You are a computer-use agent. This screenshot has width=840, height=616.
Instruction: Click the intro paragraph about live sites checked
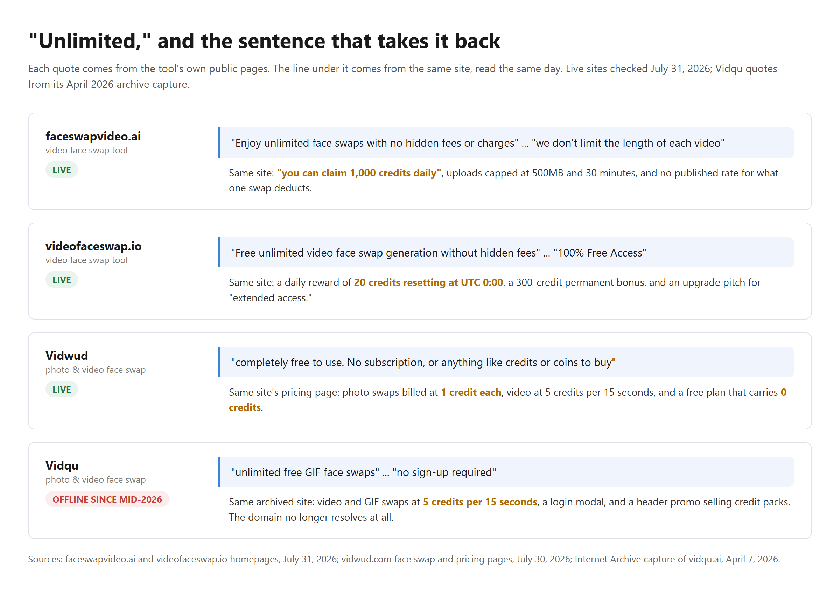pos(402,76)
